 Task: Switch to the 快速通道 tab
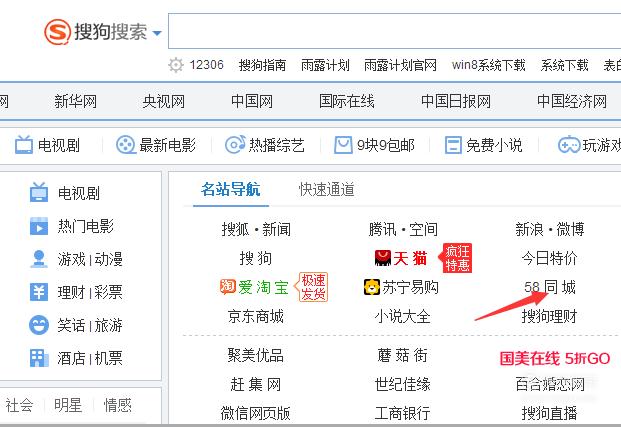click(x=327, y=189)
